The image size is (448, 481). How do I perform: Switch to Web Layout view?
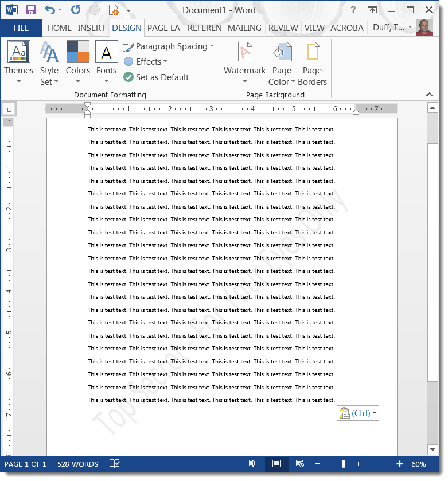click(299, 464)
